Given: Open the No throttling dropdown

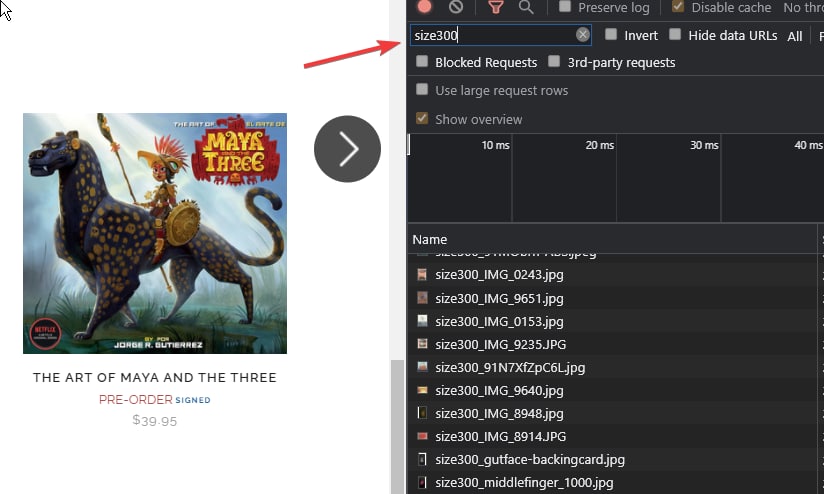Looking at the screenshot, I should [x=803, y=7].
